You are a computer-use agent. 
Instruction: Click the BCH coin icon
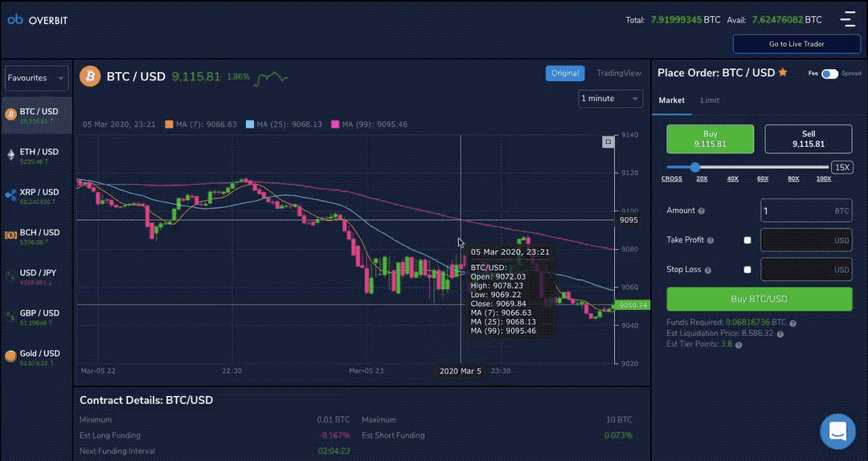click(10, 236)
